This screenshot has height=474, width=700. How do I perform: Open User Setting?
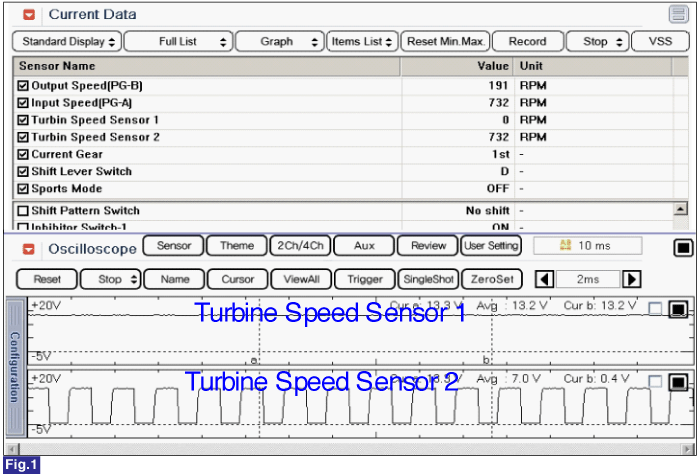click(x=491, y=245)
